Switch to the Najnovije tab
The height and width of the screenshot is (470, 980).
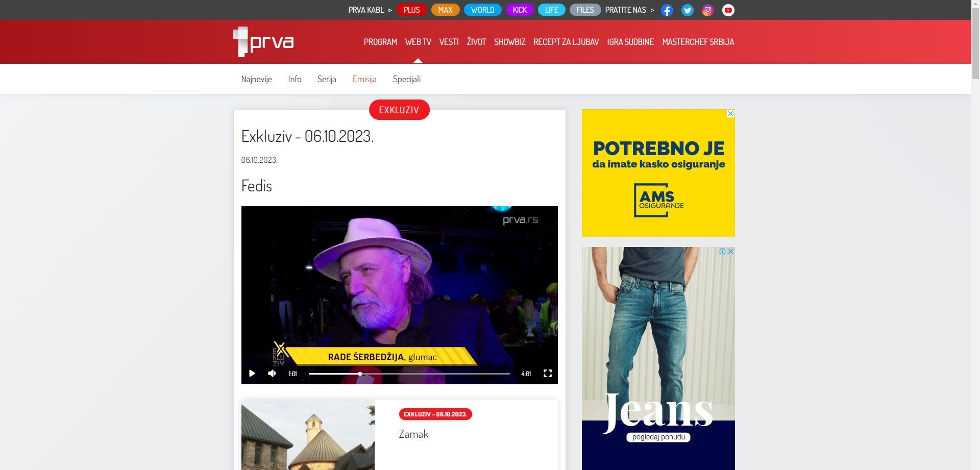(x=256, y=79)
